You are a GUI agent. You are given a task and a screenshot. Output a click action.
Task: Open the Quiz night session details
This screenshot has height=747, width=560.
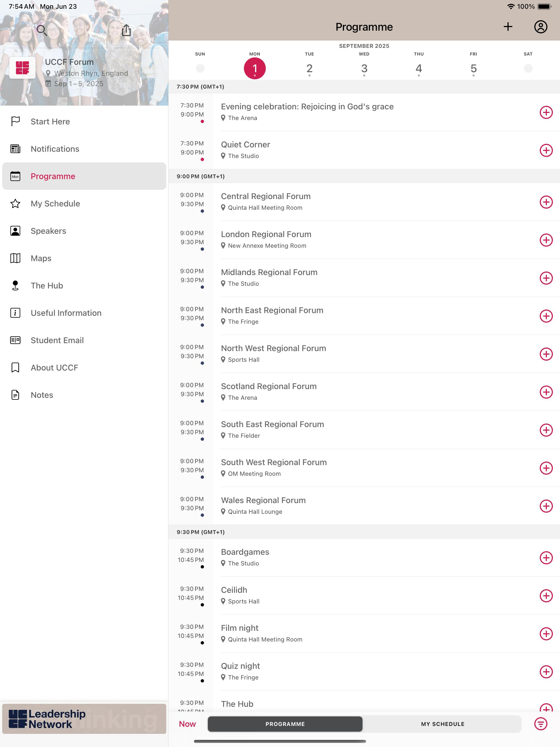[364, 671]
